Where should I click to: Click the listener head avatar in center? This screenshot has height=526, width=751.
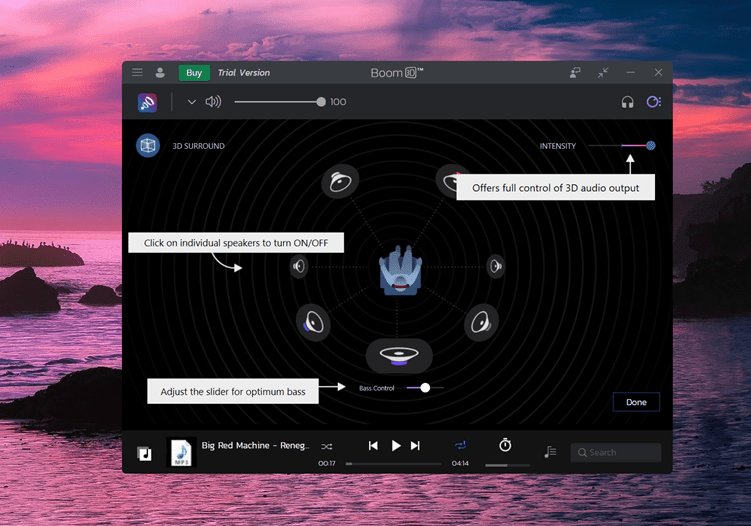(x=400, y=270)
